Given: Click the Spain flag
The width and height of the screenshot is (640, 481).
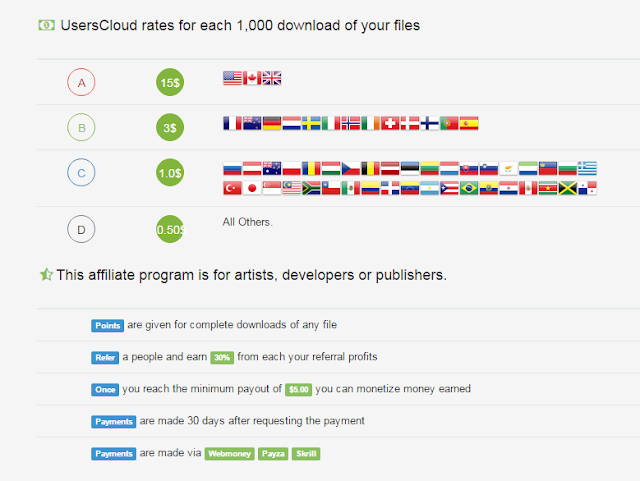Looking at the screenshot, I should tap(469, 123).
